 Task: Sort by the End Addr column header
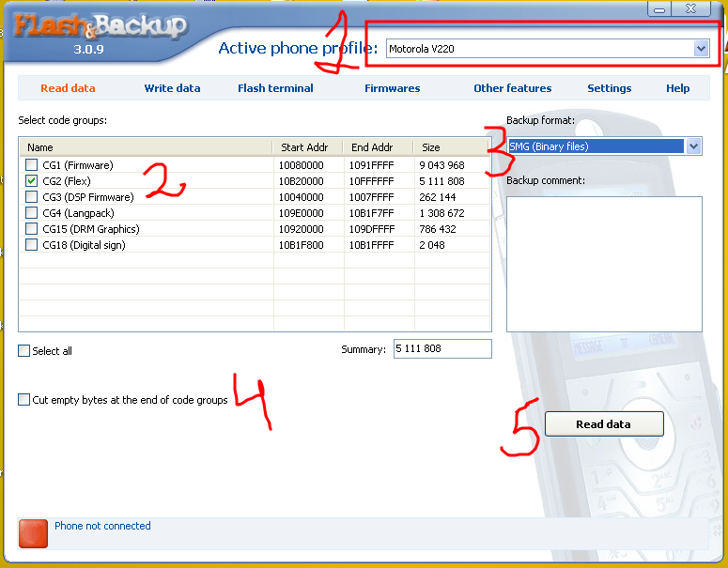click(x=378, y=147)
